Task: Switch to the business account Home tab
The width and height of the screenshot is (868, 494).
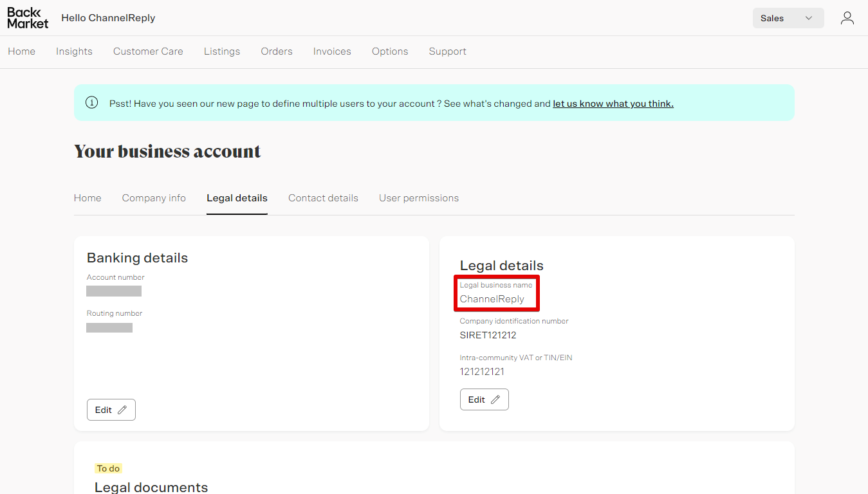Action: [88, 198]
